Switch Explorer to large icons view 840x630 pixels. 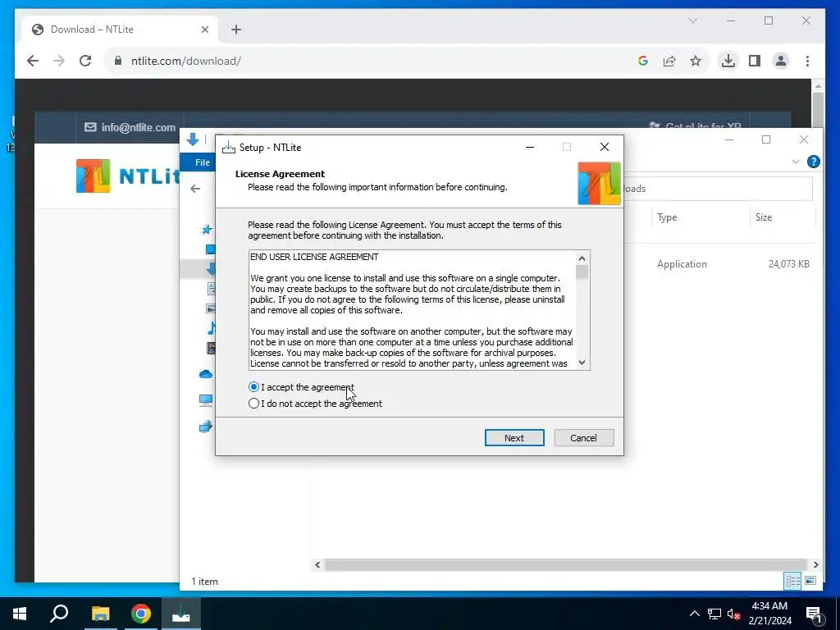pyautogui.click(x=810, y=581)
